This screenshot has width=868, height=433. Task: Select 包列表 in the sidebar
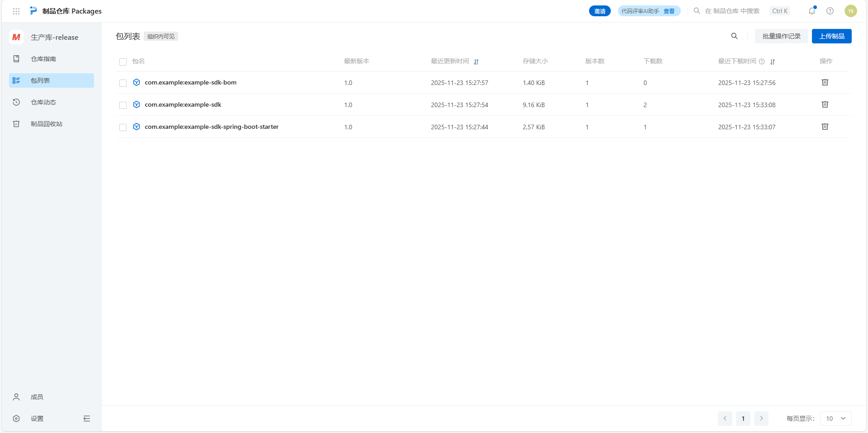pyautogui.click(x=52, y=80)
